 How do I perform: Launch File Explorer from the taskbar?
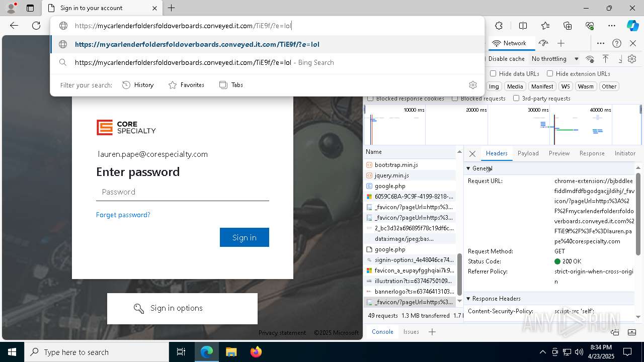(x=231, y=352)
